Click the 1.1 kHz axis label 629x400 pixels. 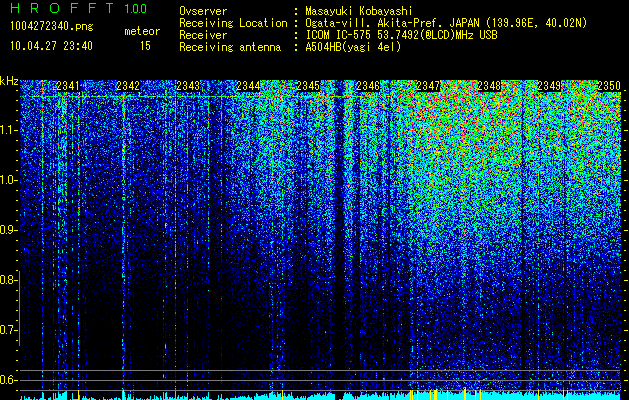click(x=8, y=130)
